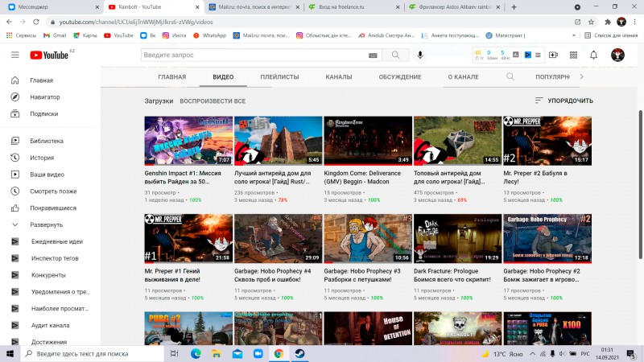Click Воспроизвести все link

pos(213,101)
